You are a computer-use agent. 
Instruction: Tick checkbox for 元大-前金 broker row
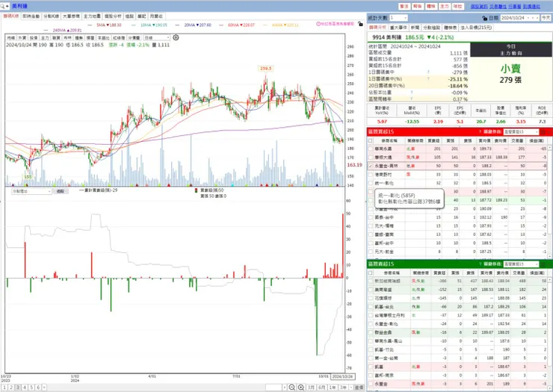click(x=371, y=252)
